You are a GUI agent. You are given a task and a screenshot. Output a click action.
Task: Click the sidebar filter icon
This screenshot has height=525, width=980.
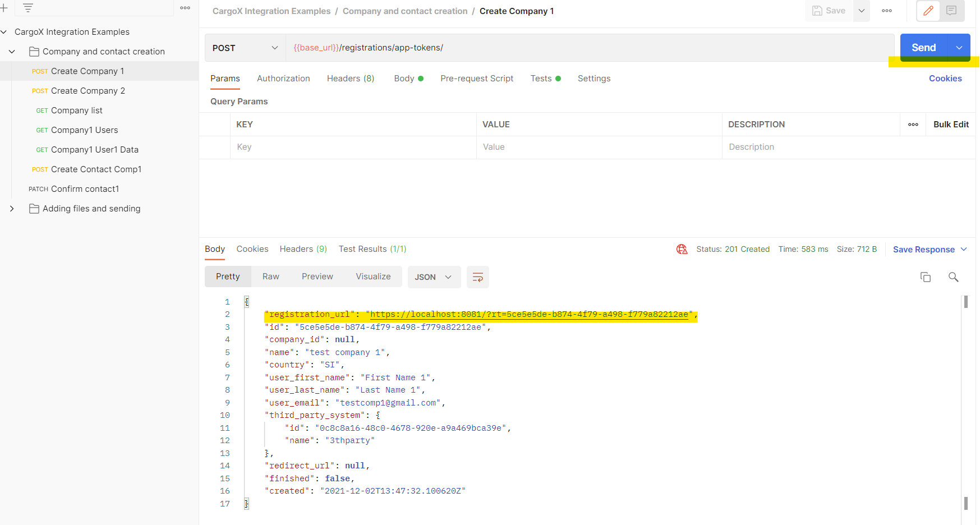click(28, 8)
